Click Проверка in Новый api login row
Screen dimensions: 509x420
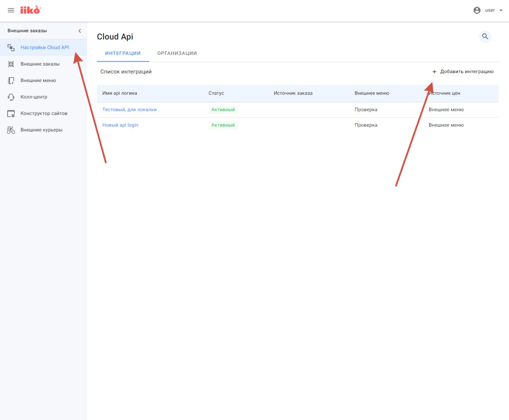click(x=366, y=125)
